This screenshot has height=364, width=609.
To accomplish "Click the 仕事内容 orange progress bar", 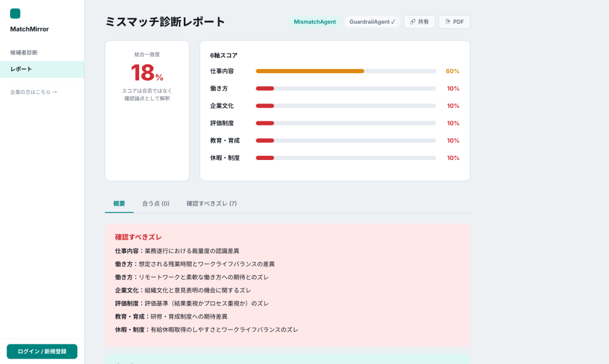I will 310,71.
